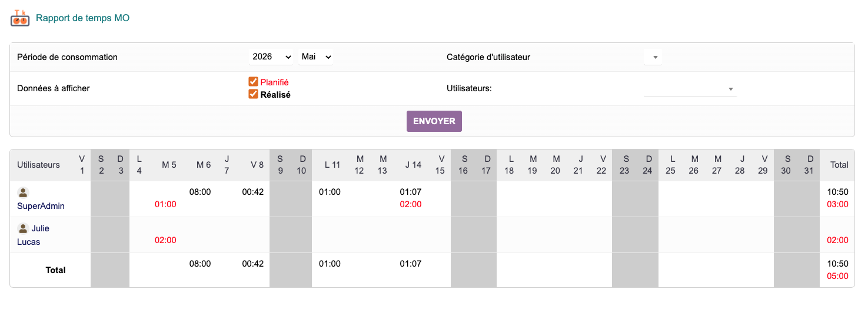Open the year 2026 dropdown
Image resolution: width=868 pixels, height=309 pixels.
271,57
